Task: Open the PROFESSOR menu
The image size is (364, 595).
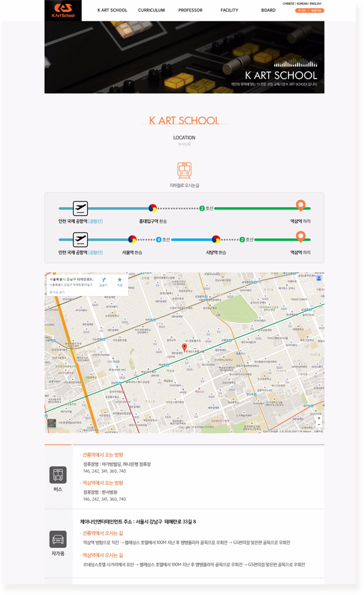Action: pos(190,10)
